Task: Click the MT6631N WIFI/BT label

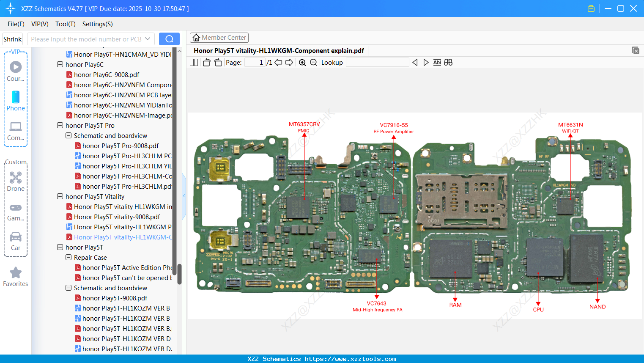Action: 570,128
